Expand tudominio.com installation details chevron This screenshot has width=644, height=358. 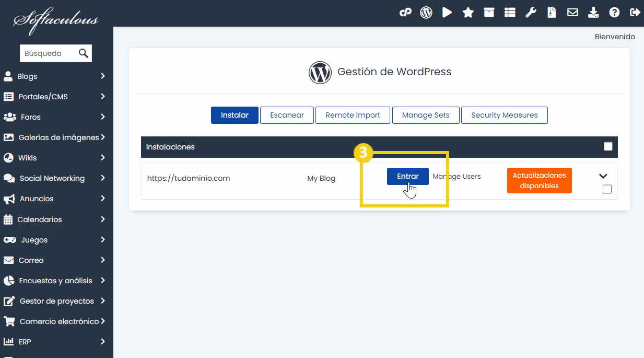pyautogui.click(x=603, y=177)
